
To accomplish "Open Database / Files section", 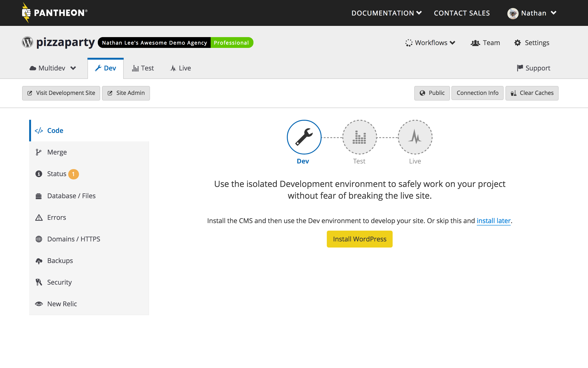I will pos(89,196).
